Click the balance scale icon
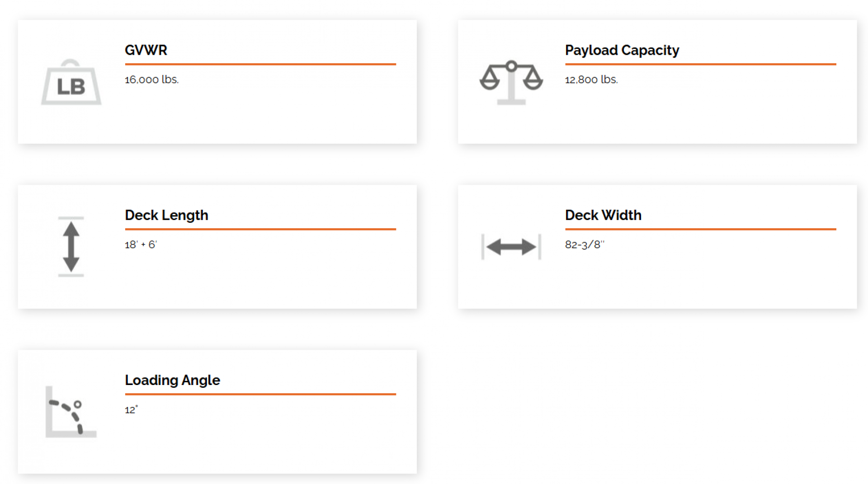 coord(511,83)
